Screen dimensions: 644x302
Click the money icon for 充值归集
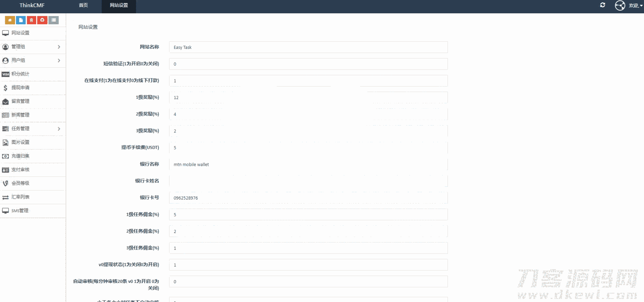5,156
